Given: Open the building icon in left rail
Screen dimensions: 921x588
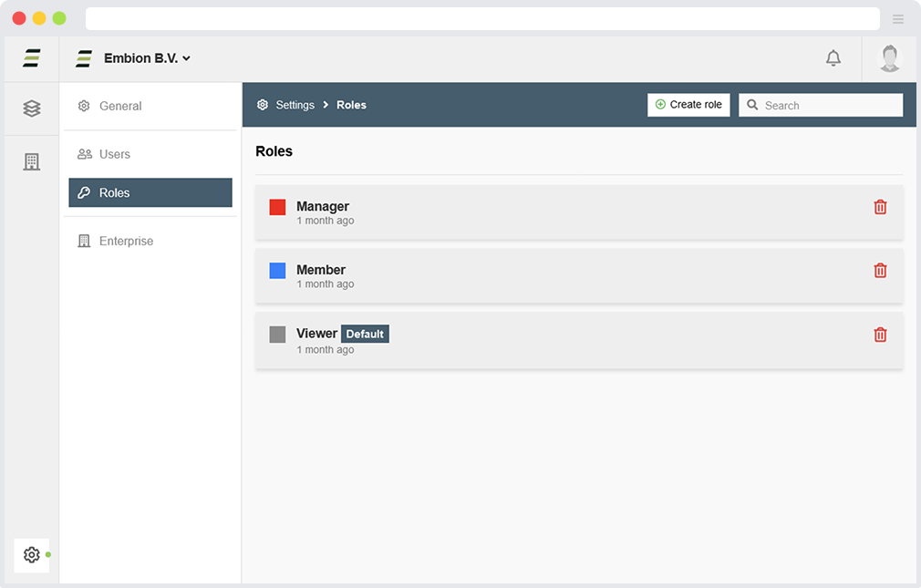Looking at the screenshot, I should pos(32,162).
